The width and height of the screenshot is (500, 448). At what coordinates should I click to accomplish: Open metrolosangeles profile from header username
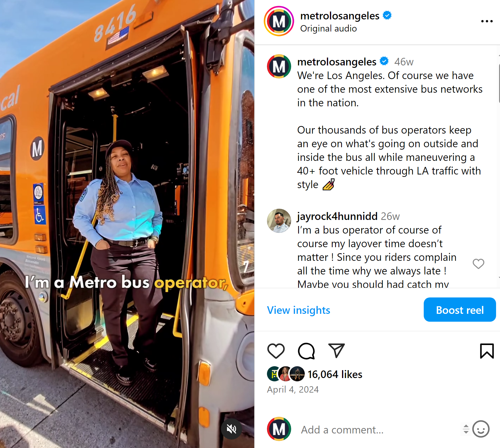tap(340, 16)
